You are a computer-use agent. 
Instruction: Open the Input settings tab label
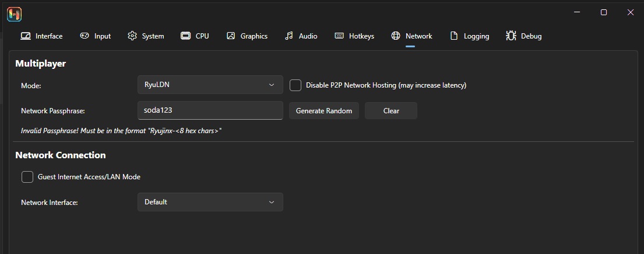click(103, 36)
